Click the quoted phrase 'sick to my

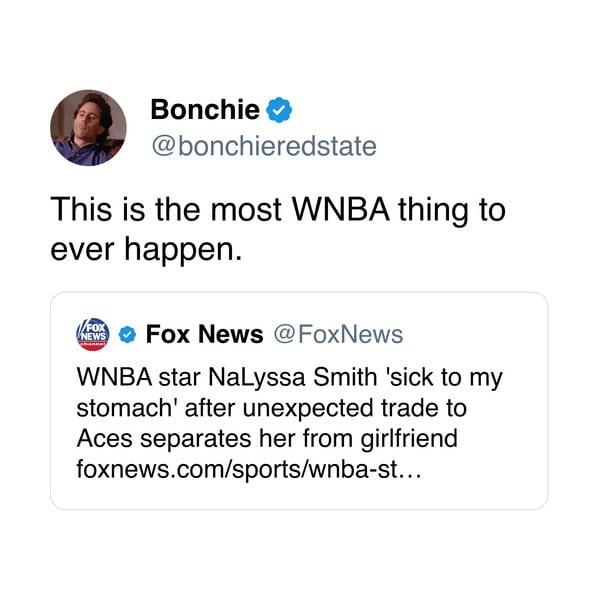click(x=443, y=377)
